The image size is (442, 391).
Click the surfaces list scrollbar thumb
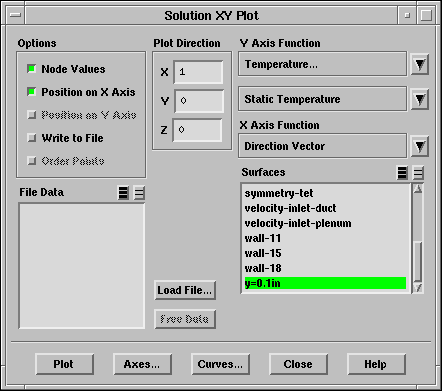click(x=418, y=261)
